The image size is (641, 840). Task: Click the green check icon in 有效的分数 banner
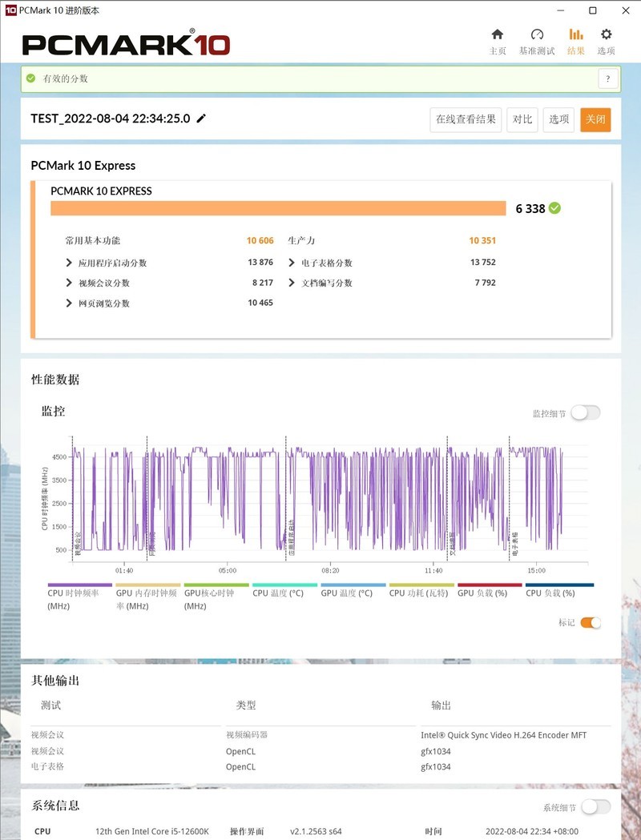click(x=30, y=78)
